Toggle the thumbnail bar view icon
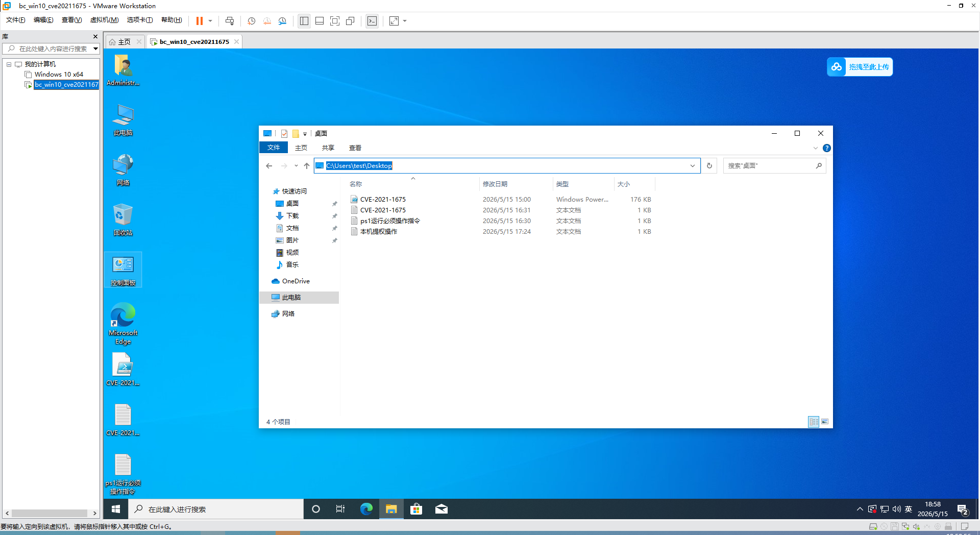This screenshot has height=535, width=980. 320,21
